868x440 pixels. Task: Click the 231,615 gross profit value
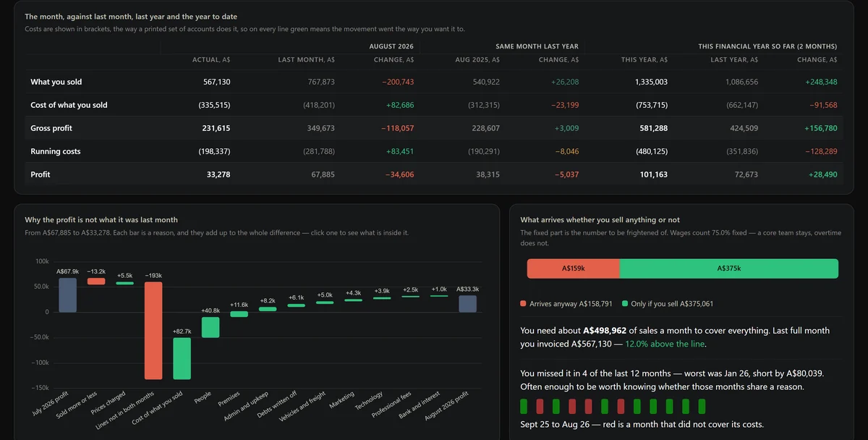217,128
